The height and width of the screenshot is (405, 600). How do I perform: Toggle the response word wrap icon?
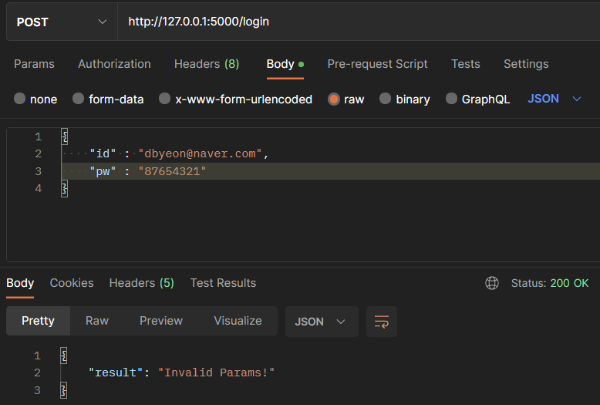tap(382, 322)
